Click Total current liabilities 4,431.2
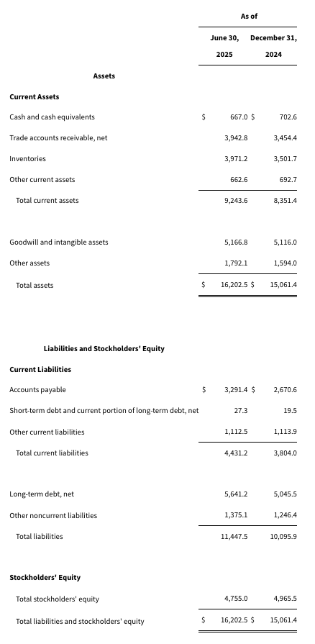The width and height of the screenshot is (315, 644). (236, 453)
